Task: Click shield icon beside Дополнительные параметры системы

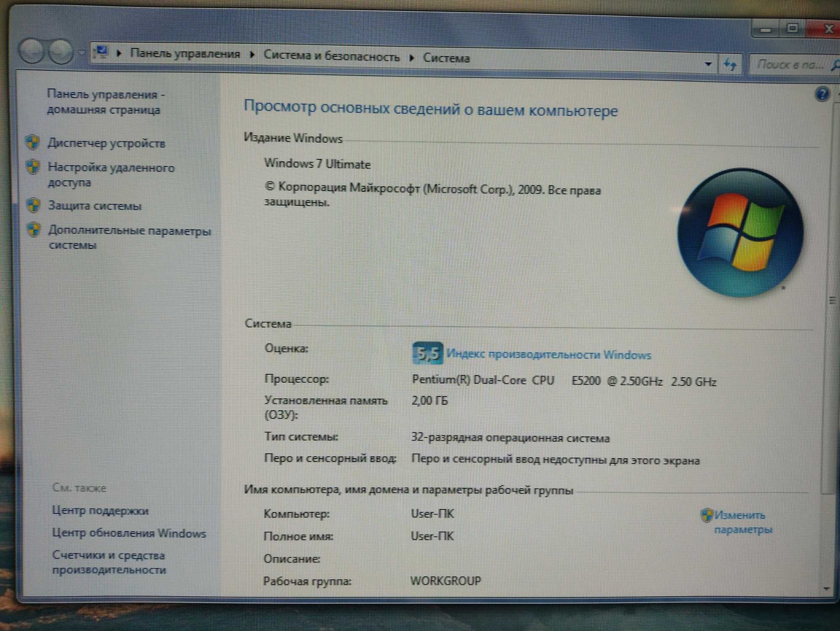Action: click(x=34, y=230)
